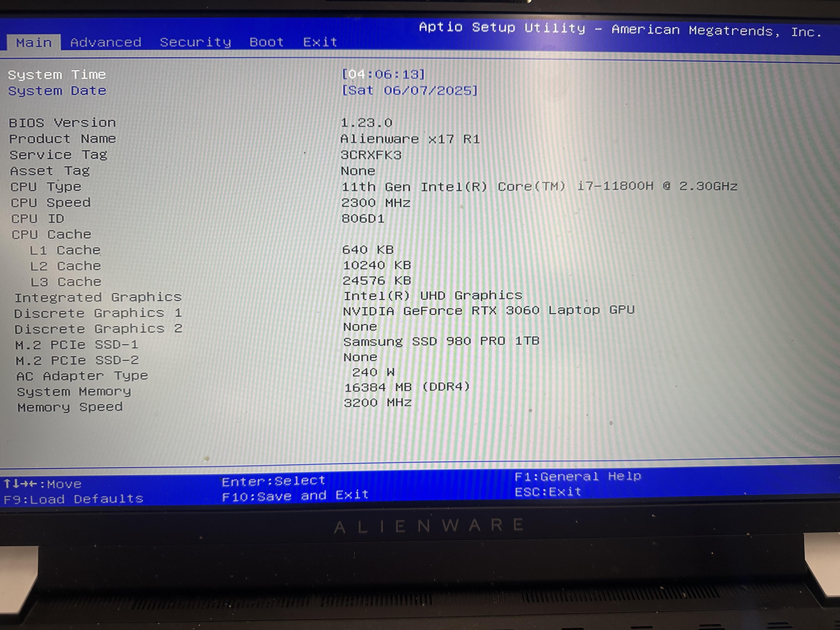Click the M.2 PCIe SSD-1 label
The width and height of the screenshot is (840, 630).
[x=77, y=345]
